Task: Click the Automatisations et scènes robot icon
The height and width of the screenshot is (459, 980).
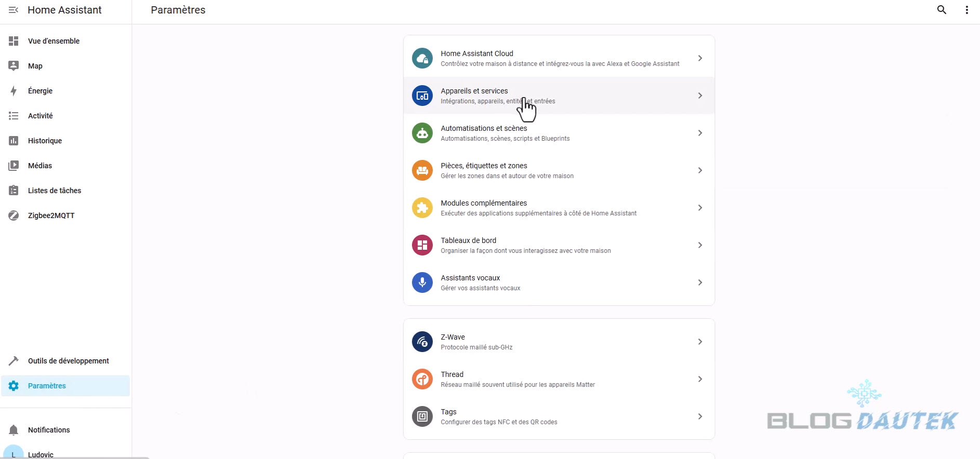Action: tap(422, 133)
